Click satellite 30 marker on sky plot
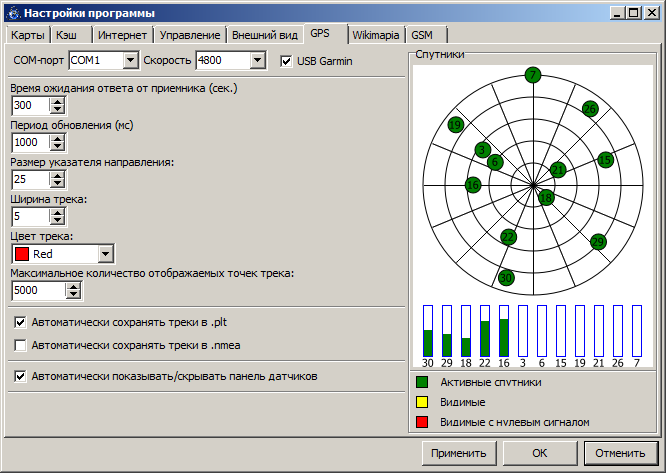The width and height of the screenshot is (666, 473). click(506, 277)
